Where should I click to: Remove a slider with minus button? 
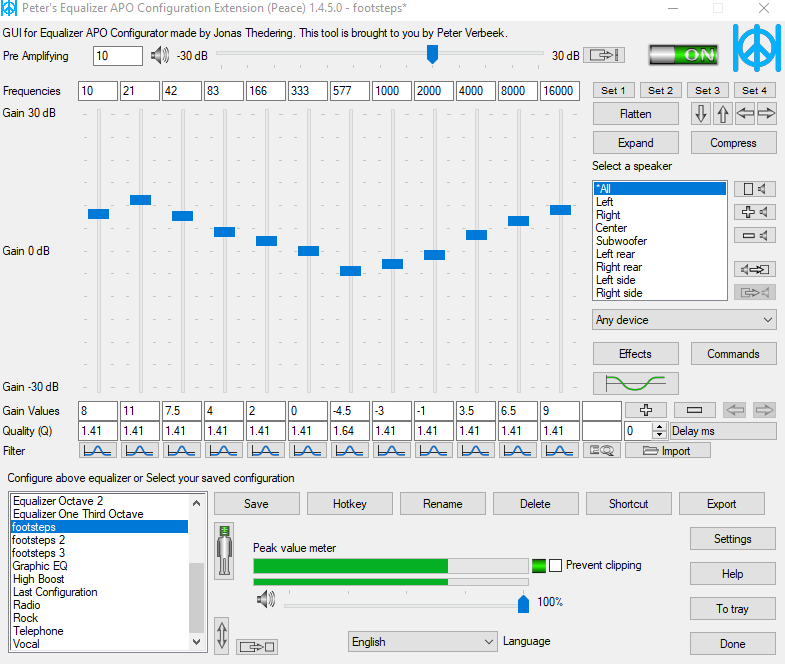[694, 410]
